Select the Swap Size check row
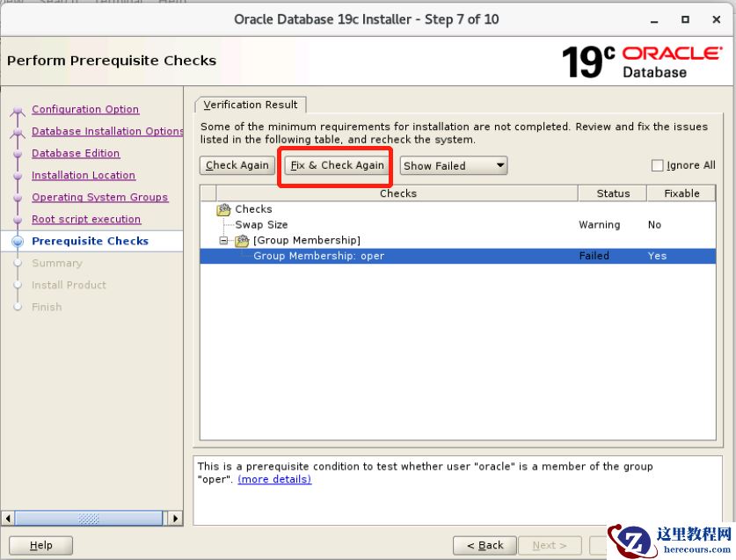 (x=457, y=225)
